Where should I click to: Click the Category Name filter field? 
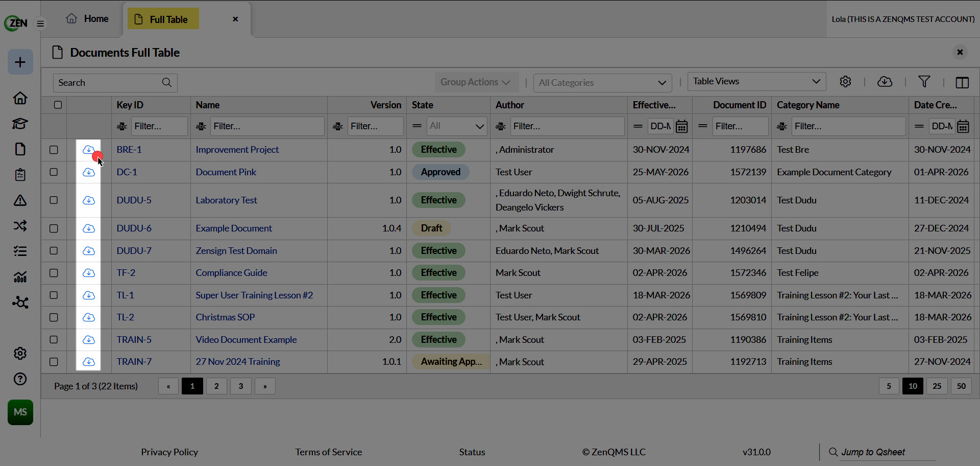tap(848, 126)
